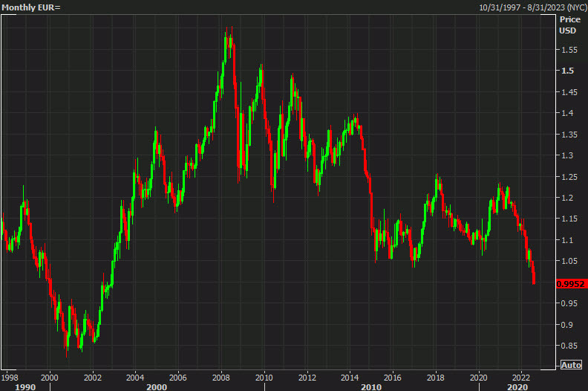588x391 pixels.
Task: Click the Price USD axis header
Action: tap(569, 25)
